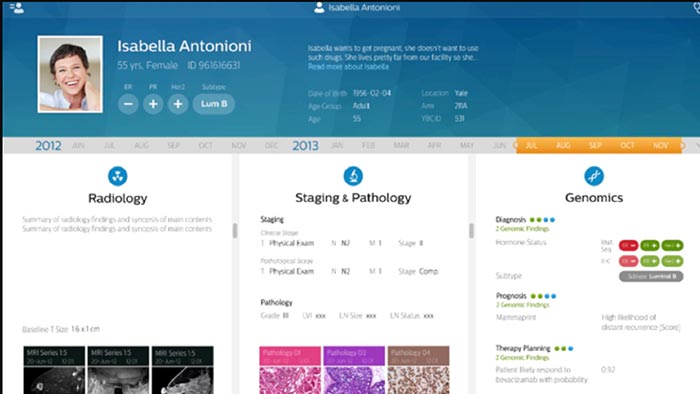
Task: Click the user icon beside the top-bar name
Action: [319, 7]
